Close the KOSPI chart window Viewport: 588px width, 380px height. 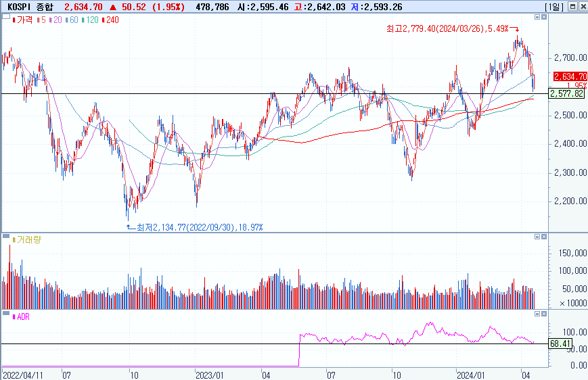click(583, 7)
